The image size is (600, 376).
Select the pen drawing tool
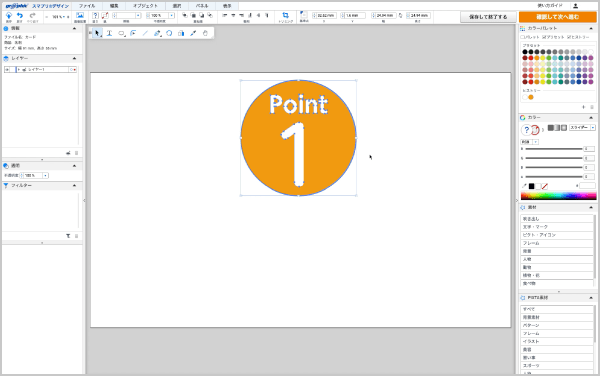point(157,33)
